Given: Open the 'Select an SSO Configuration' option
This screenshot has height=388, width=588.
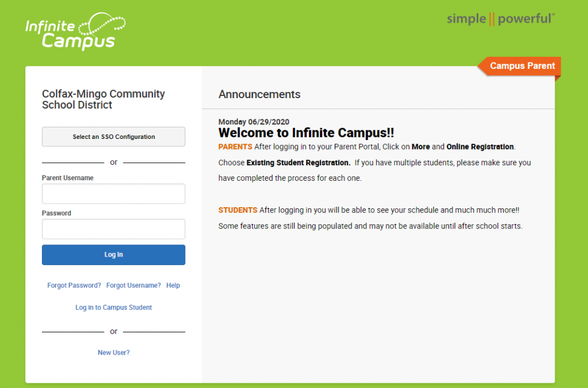Looking at the screenshot, I should click(x=113, y=137).
